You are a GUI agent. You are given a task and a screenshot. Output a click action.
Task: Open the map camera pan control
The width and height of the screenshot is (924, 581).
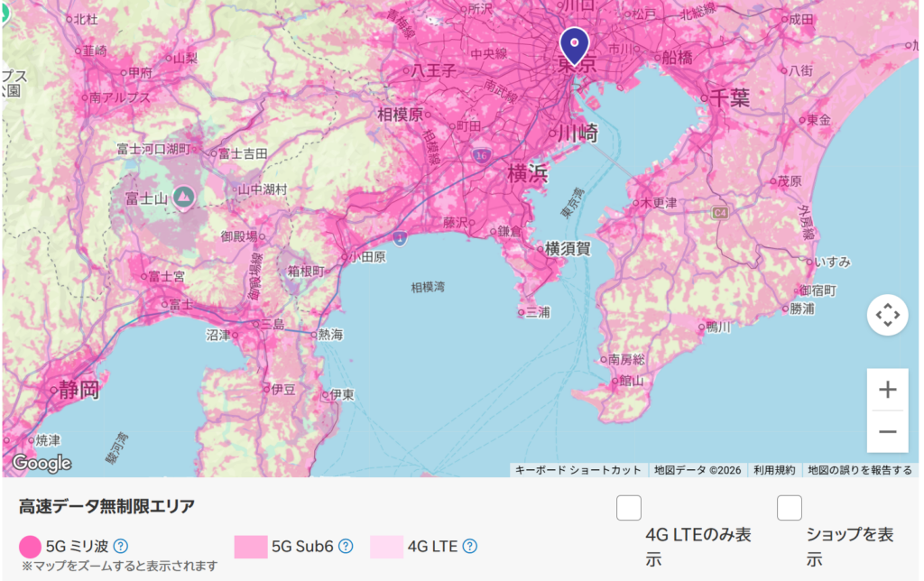tap(887, 315)
